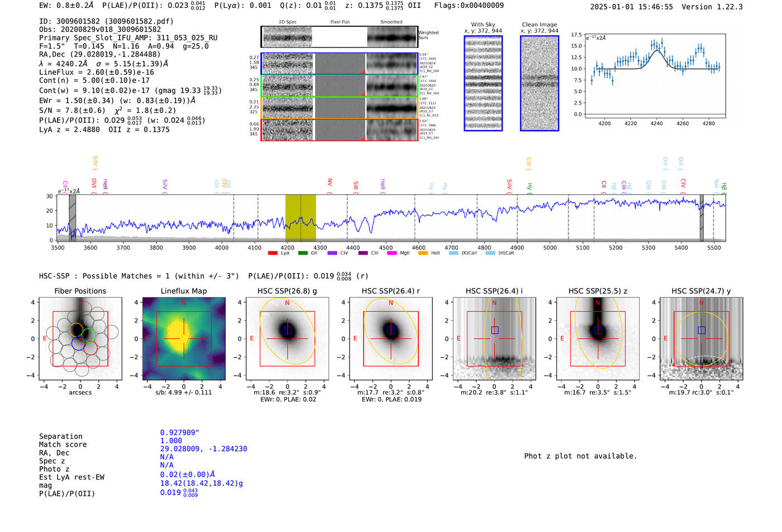Open the HSC SSP i-band cutout

click(x=494, y=339)
